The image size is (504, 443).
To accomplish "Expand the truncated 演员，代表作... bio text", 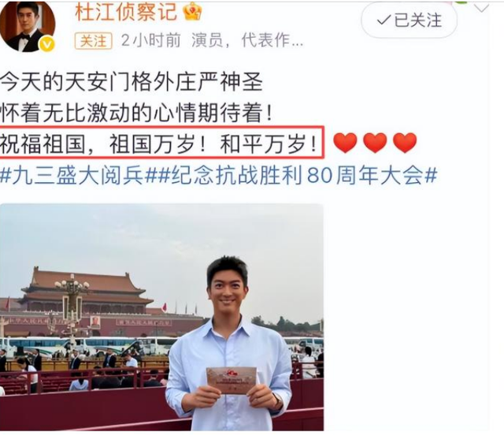I will [247, 41].
